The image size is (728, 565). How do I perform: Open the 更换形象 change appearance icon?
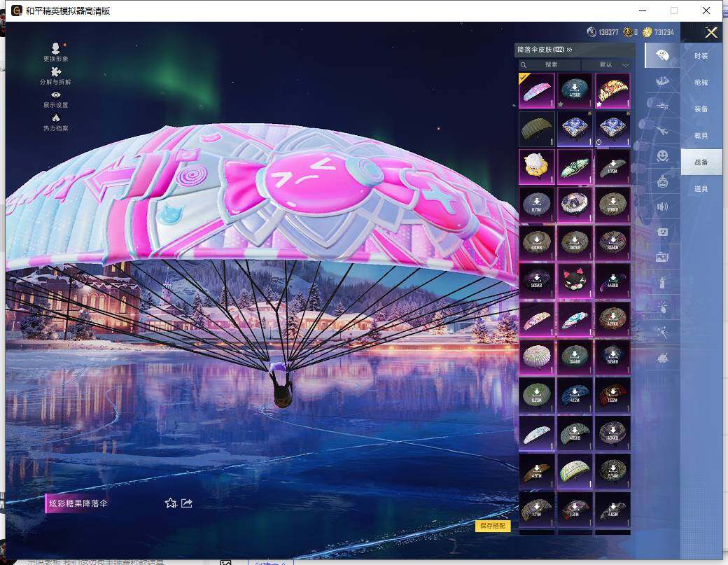pos(56,52)
